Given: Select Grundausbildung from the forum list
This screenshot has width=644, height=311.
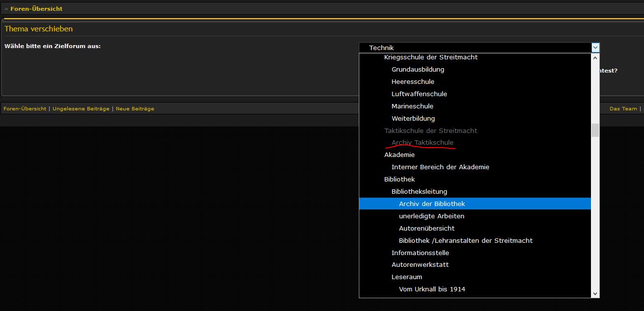Looking at the screenshot, I should (418, 70).
